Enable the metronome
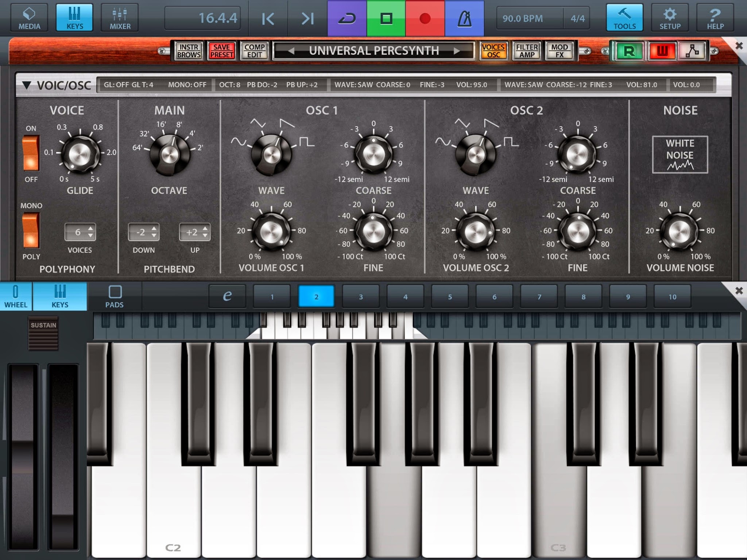The width and height of the screenshot is (747, 560). pos(464,18)
